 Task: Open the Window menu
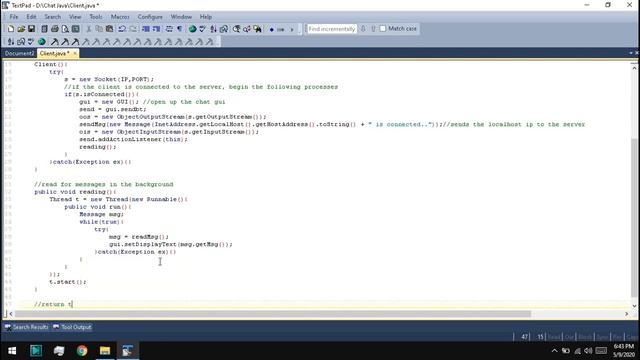pos(181,17)
